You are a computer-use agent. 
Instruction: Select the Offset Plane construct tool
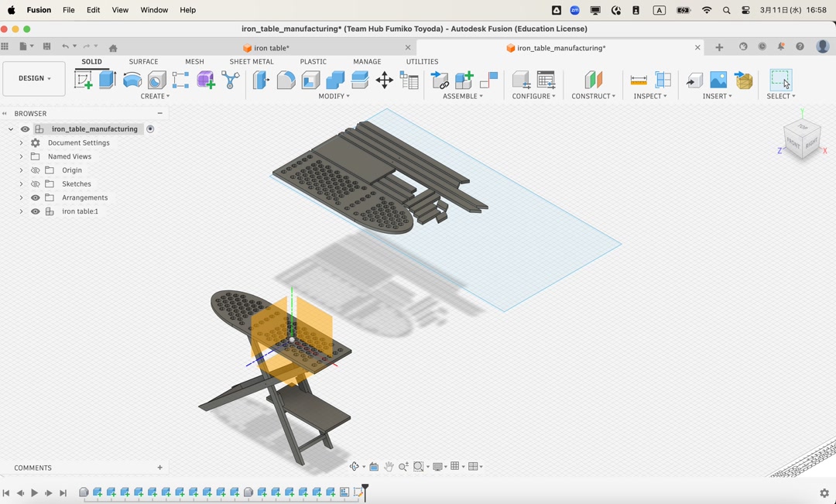(593, 80)
